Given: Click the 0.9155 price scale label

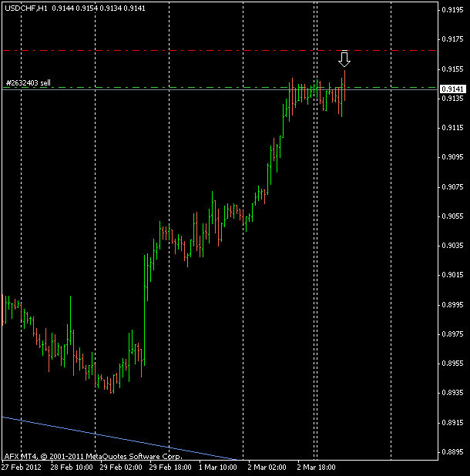Looking at the screenshot, I should [453, 69].
